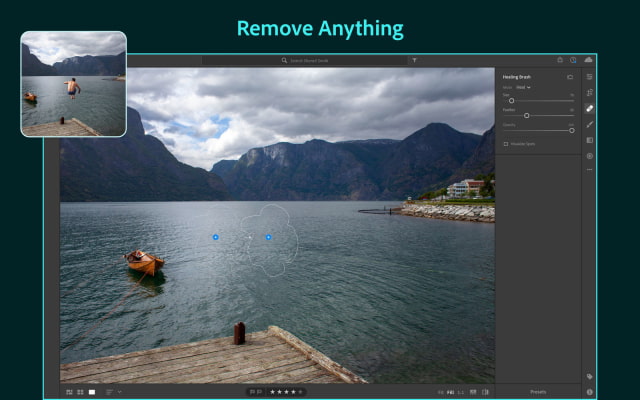Enable the Visualize Spots checkbox
This screenshot has height=400, width=640.
point(506,144)
